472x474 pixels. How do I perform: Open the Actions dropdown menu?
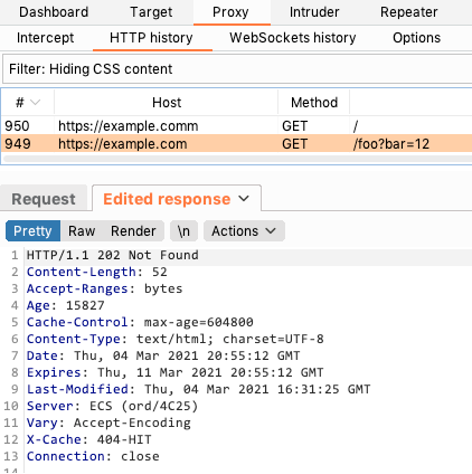coord(244,231)
